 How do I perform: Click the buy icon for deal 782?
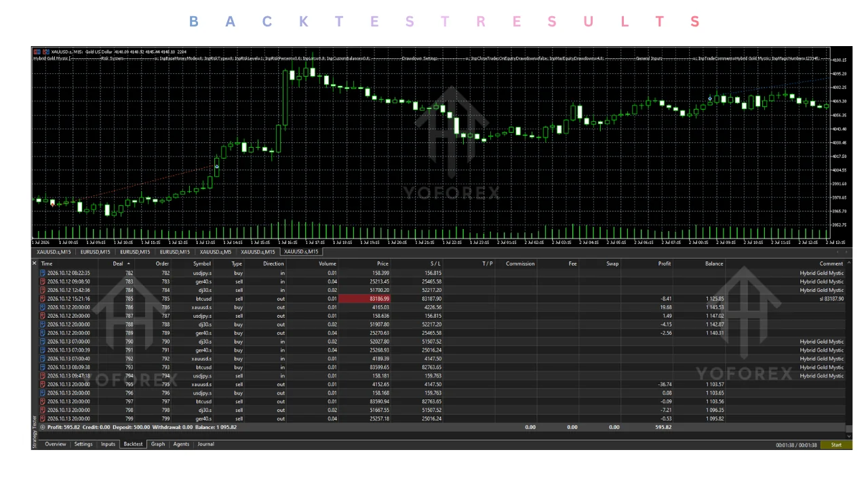[x=43, y=273]
